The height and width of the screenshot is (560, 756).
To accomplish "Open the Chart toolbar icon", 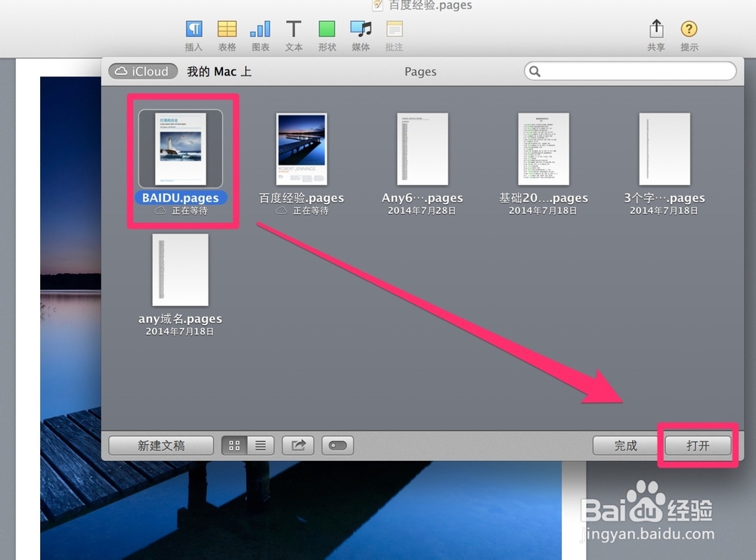I will point(260,29).
